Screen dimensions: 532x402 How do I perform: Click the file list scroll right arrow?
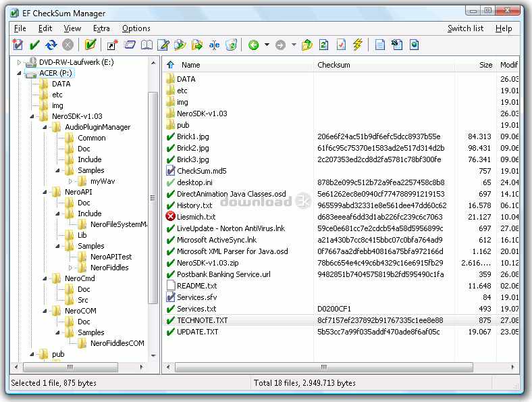(x=512, y=367)
